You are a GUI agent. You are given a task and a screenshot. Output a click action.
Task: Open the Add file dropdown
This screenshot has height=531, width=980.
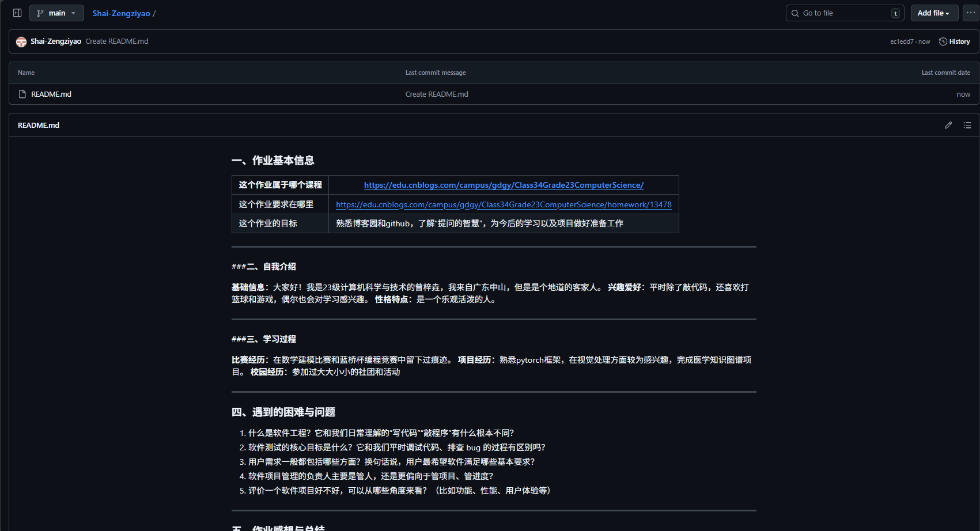(934, 13)
